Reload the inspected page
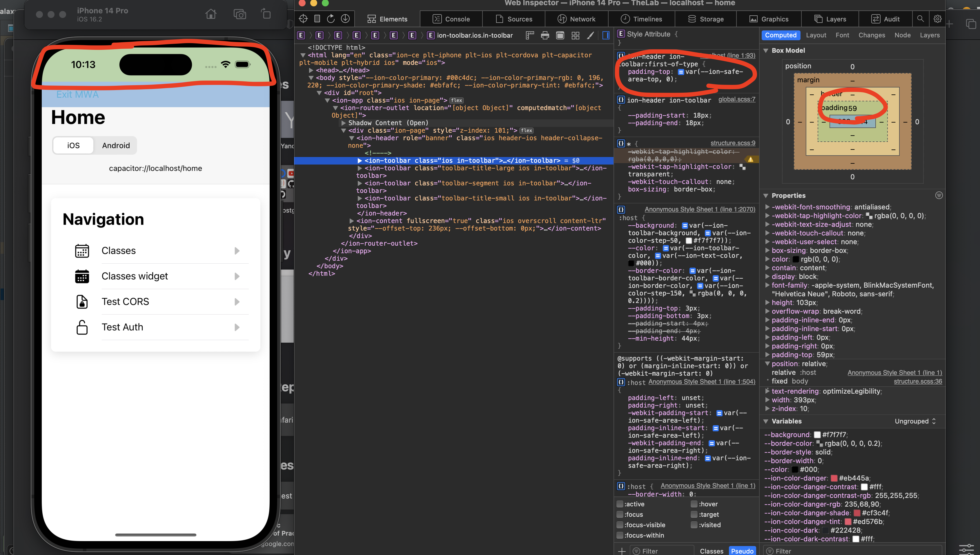980x555 pixels. [331, 19]
